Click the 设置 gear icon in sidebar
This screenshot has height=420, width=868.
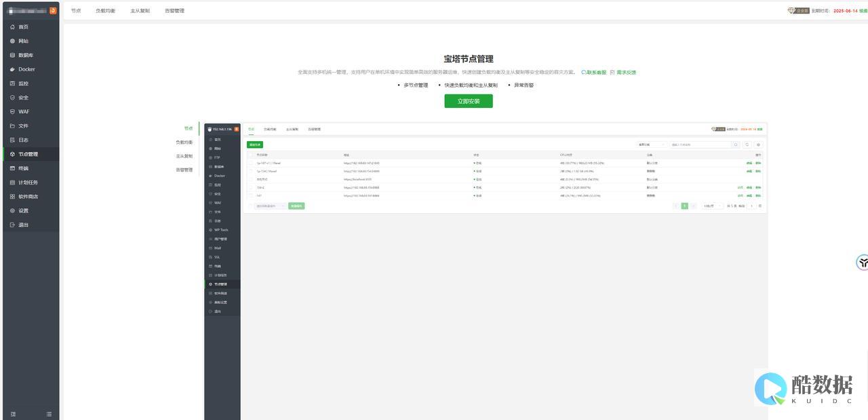coord(12,210)
